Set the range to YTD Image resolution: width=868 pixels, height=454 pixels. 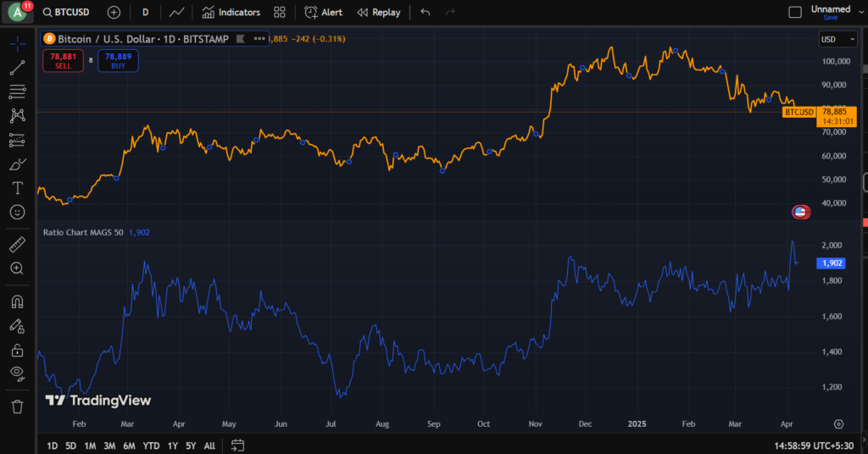(151, 446)
